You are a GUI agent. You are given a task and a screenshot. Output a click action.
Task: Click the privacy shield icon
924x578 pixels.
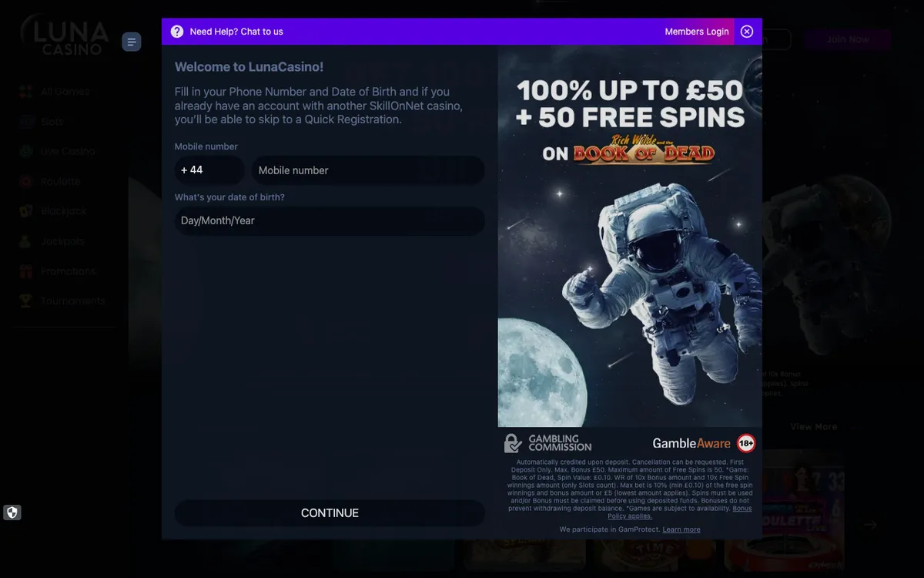point(12,512)
